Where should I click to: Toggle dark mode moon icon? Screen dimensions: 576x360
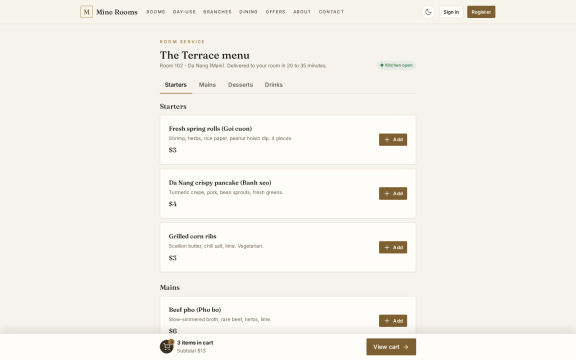point(428,12)
